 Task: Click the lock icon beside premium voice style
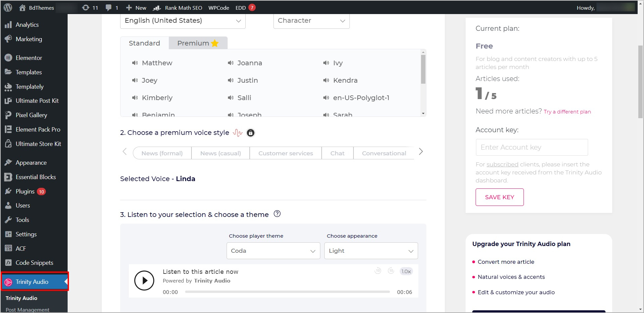(250, 133)
